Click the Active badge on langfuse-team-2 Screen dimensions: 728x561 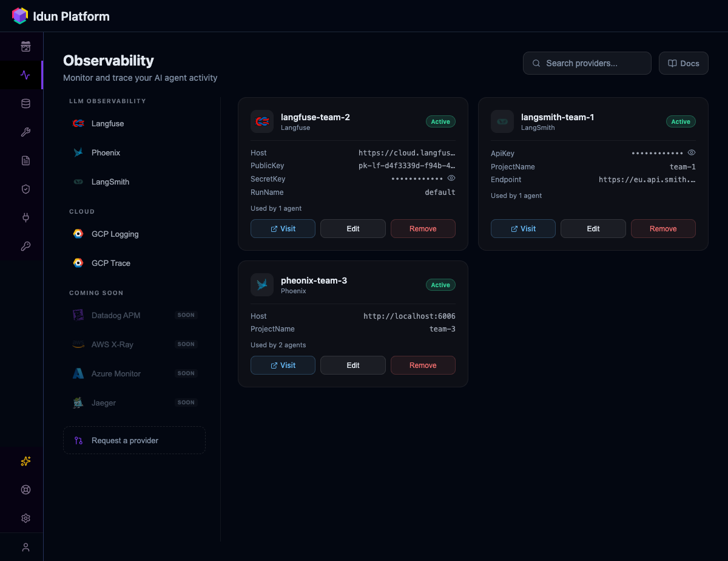pos(440,121)
